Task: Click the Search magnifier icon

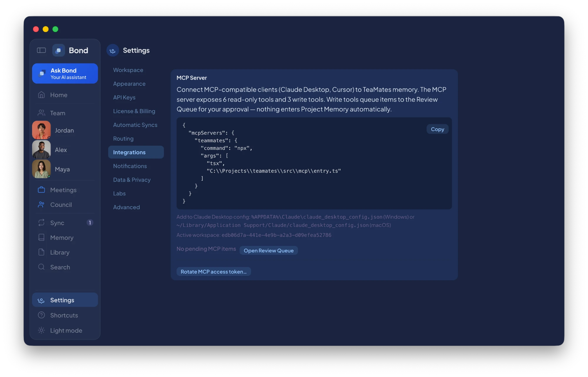Action: click(x=41, y=267)
